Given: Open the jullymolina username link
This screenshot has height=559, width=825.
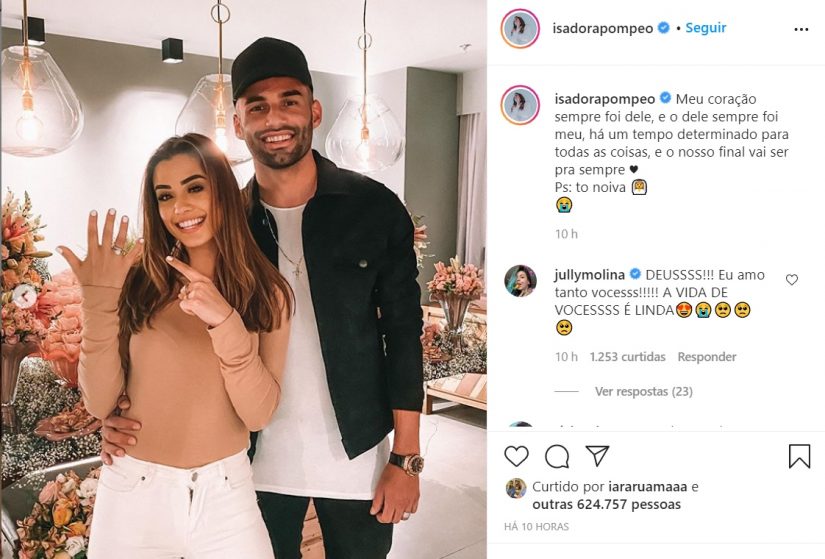Looking at the screenshot, I should coord(590,275).
